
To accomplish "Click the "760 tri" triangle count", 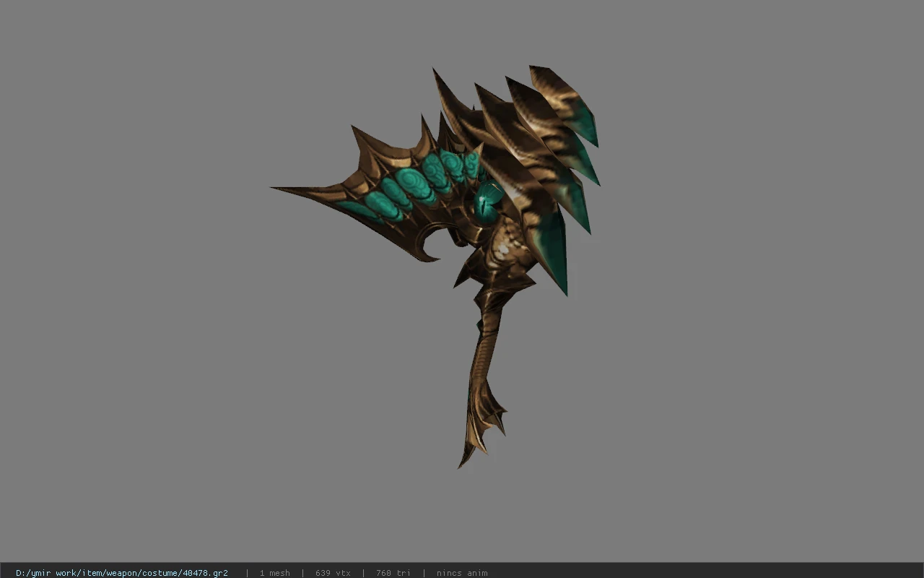I will tap(393, 573).
